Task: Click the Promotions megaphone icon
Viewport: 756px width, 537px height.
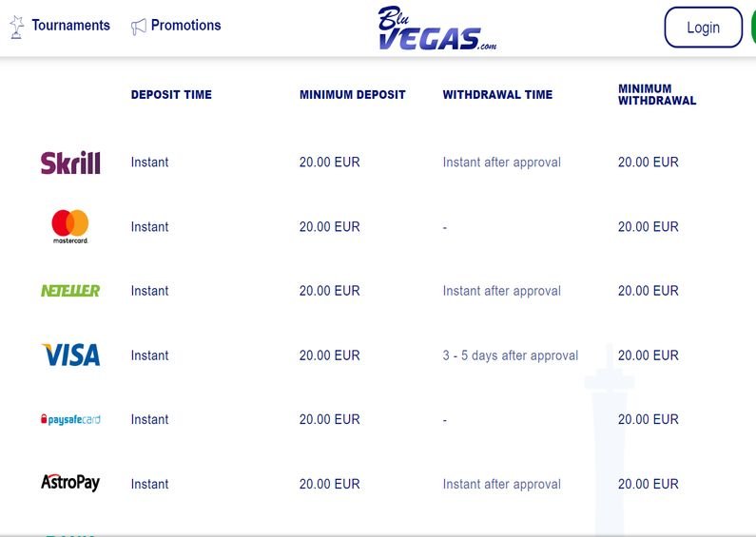Action: [139, 27]
